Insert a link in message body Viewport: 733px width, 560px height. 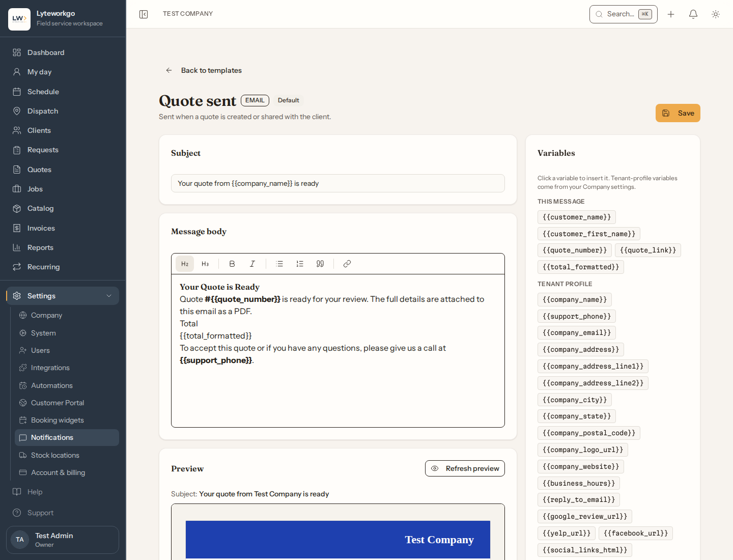pos(347,264)
